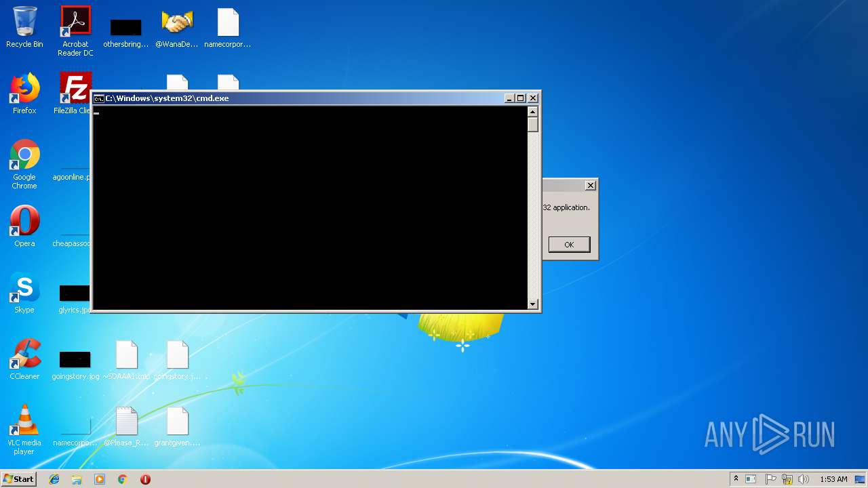Click the tray icon left of the flag

click(751, 479)
